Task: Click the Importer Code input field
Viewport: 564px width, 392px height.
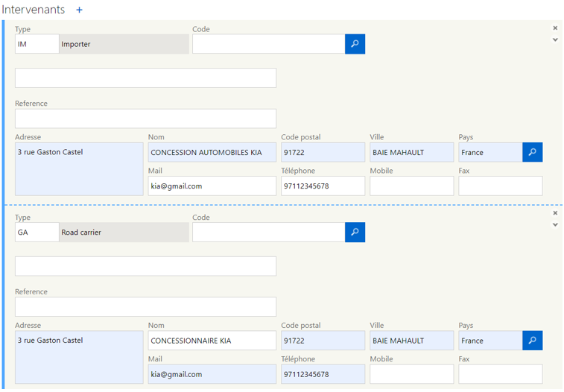Action: (x=268, y=44)
